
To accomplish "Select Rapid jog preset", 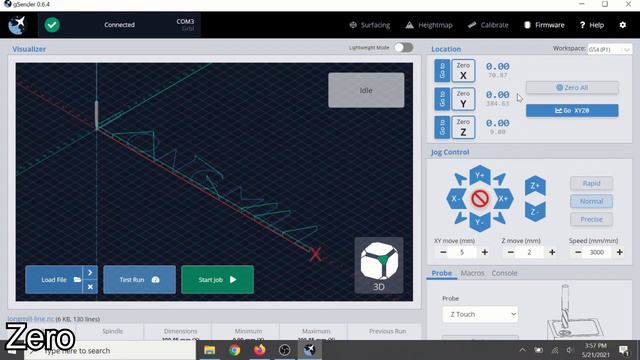I will point(591,183).
